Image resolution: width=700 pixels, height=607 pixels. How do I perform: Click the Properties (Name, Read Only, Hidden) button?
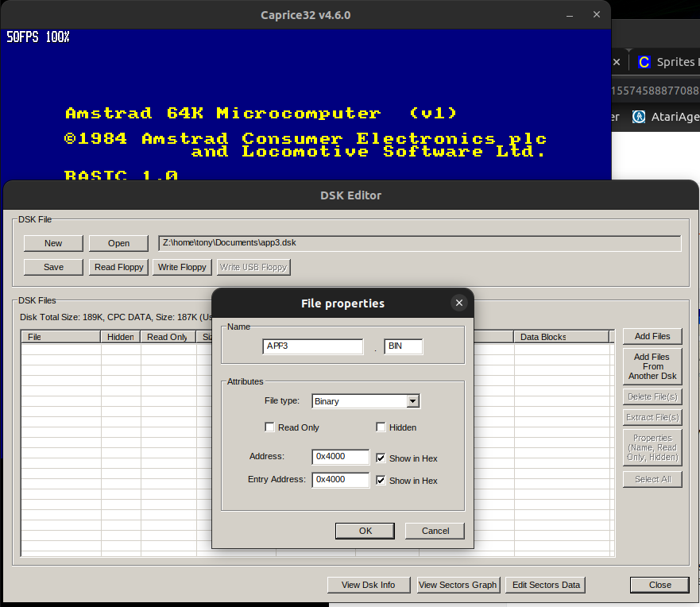pyautogui.click(x=652, y=447)
